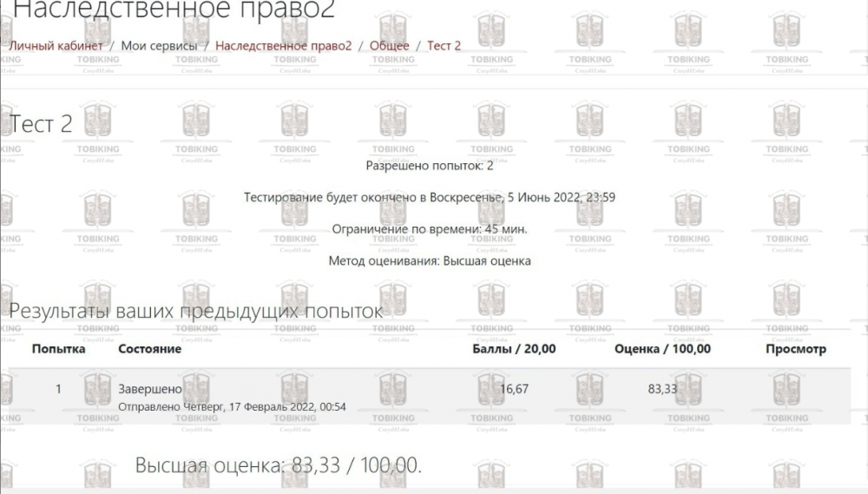
Task: Click the 83,33 grade cell
Action: click(662, 389)
